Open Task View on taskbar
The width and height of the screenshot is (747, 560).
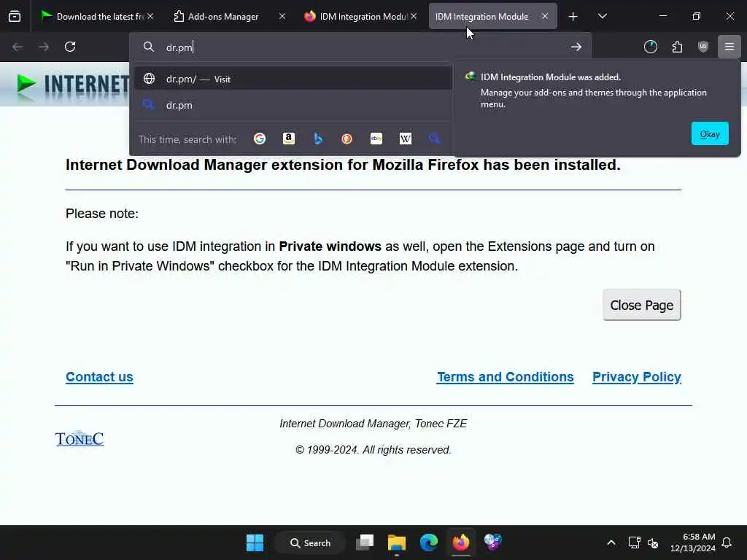tap(365, 542)
